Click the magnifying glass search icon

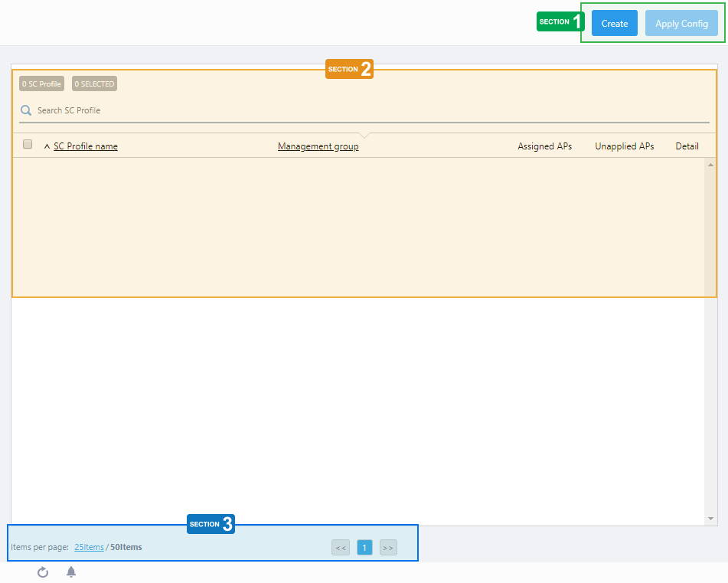click(26, 110)
